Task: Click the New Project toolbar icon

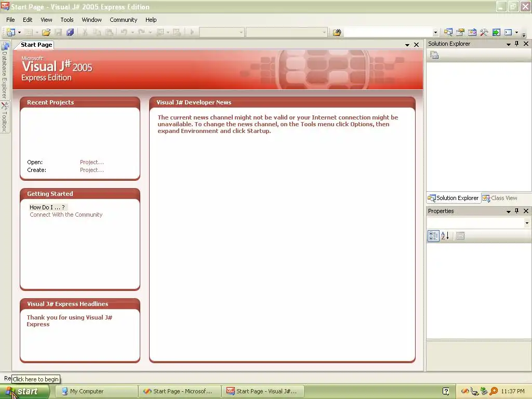Action: pos(11,32)
